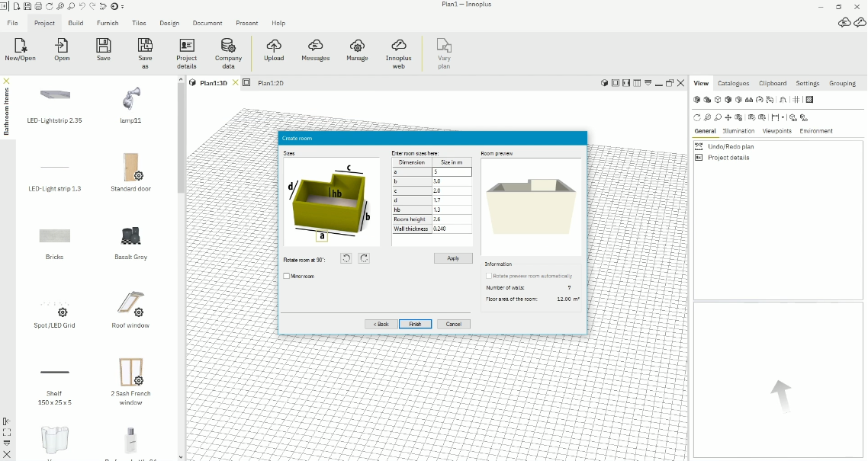Open the dropdown next to the measurement tool
Screen dimensions: 868x461
(x=783, y=117)
